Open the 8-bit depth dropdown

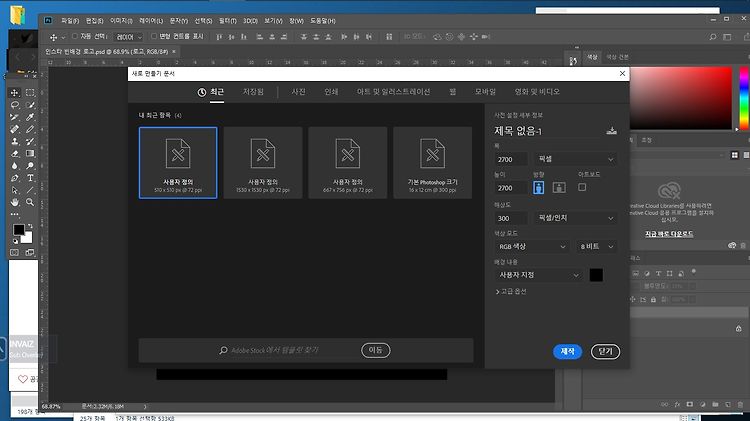click(x=596, y=246)
